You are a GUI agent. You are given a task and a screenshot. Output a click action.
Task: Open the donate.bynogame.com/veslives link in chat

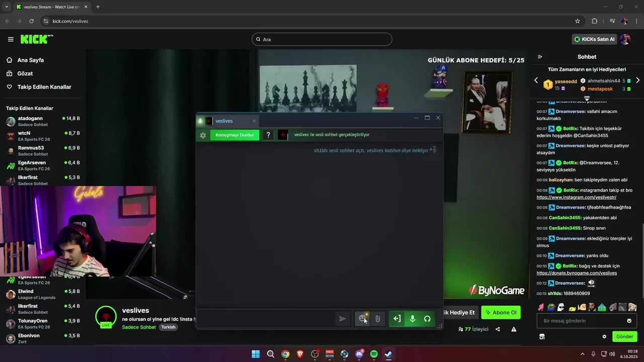pos(577,273)
